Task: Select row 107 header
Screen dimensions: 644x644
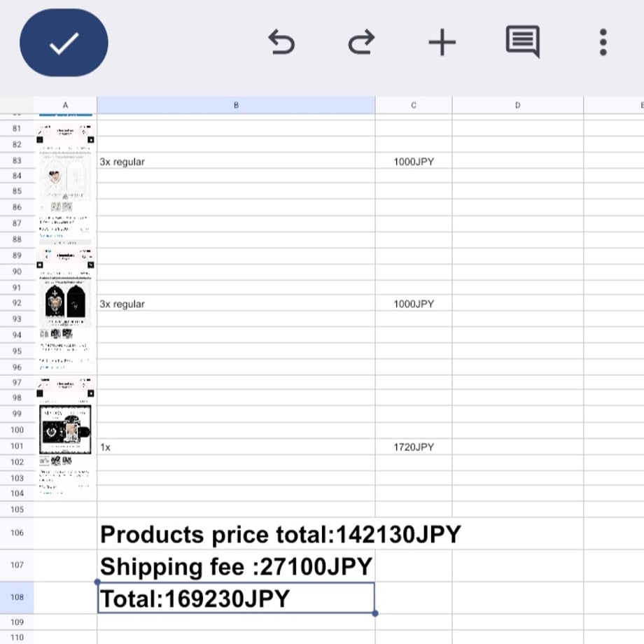Action: click(17, 565)
